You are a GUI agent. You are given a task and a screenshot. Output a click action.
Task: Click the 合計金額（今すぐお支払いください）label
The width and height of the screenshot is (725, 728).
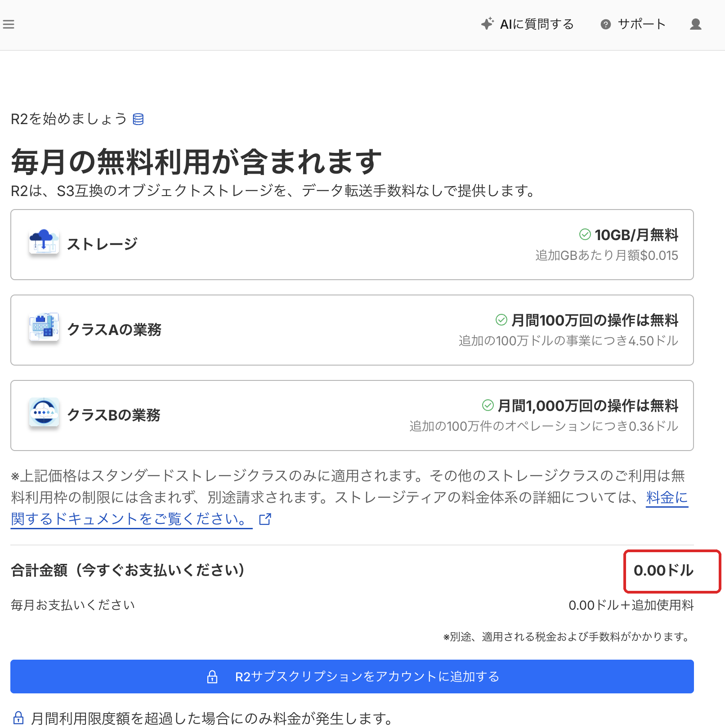click(129, 570)
